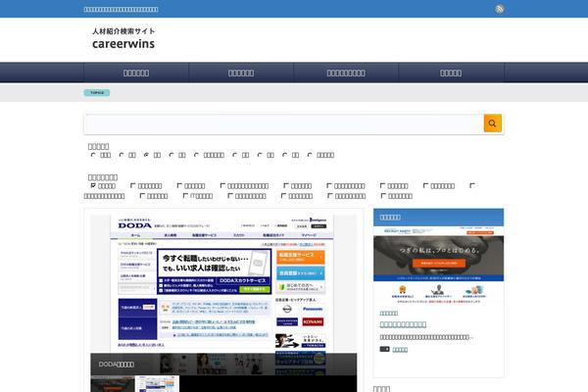Select the dark Recruit Agent slider thumbnail
The image size is (588, 392).
tap(113, 384)
